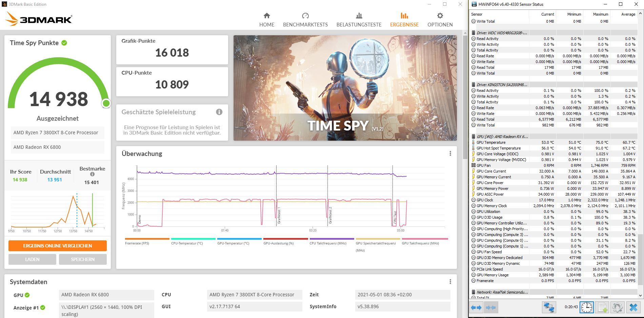Image resolution: width=644 pixels, height=318 pixels.
Task: Click the blue expand arrows in HWiNFO toolbar
Action: point(476,307)
